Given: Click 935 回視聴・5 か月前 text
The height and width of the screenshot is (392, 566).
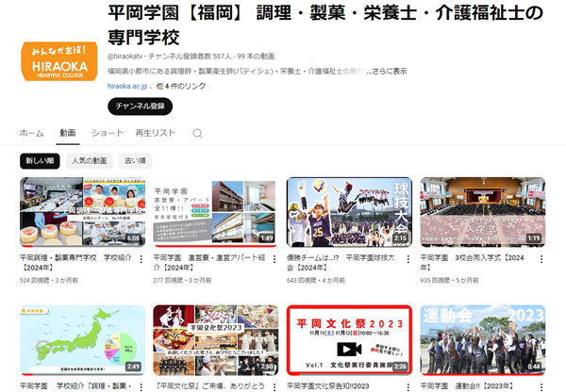Looking at the screenshot, I should click(449, 280).
